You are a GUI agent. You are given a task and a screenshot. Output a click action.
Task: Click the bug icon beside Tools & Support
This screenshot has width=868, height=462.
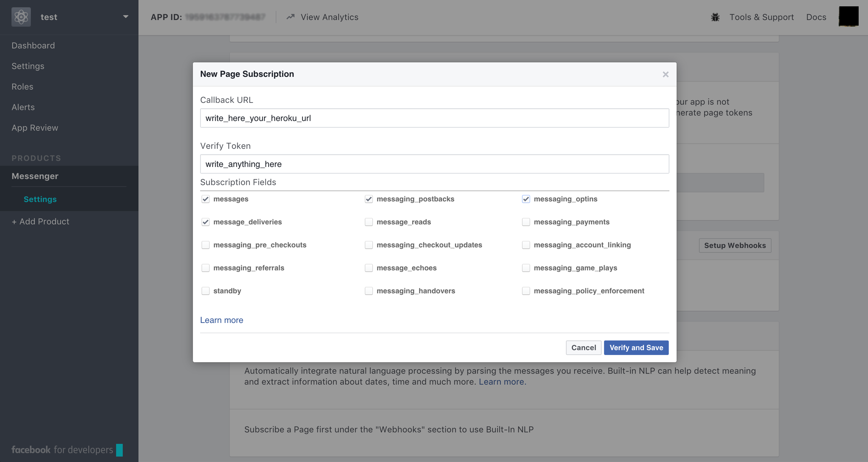pyautogui.click(x=715, y=17)
